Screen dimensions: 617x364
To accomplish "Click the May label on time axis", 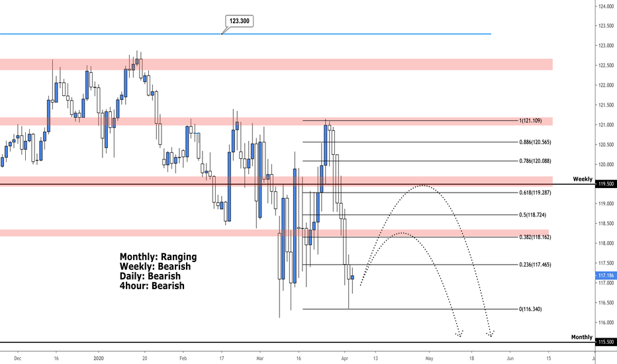I will [429, 359].
